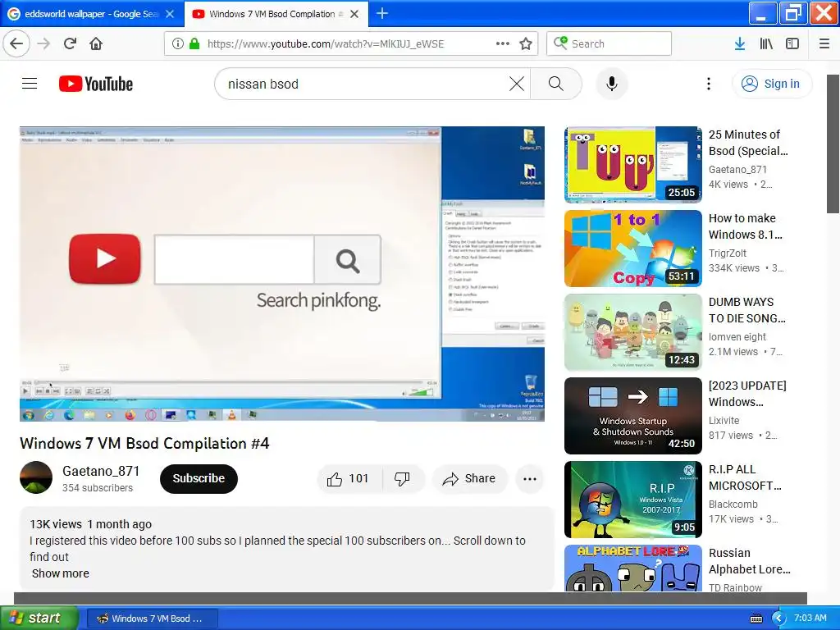840x630 pixels.
Task: Focus the Firefox Search box
Action: click(x=609, y=43)
